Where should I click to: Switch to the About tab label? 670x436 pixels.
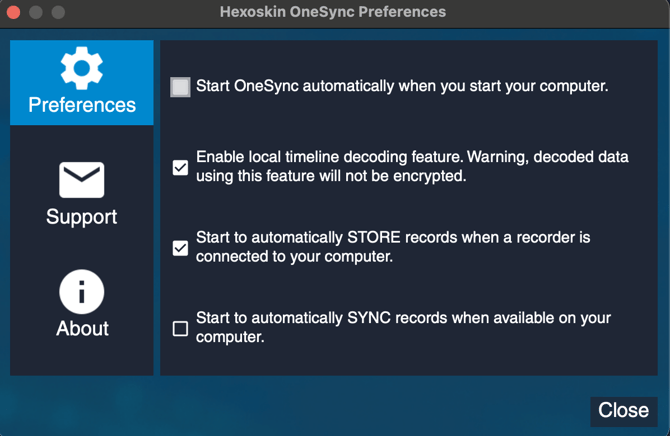(82, 328)
